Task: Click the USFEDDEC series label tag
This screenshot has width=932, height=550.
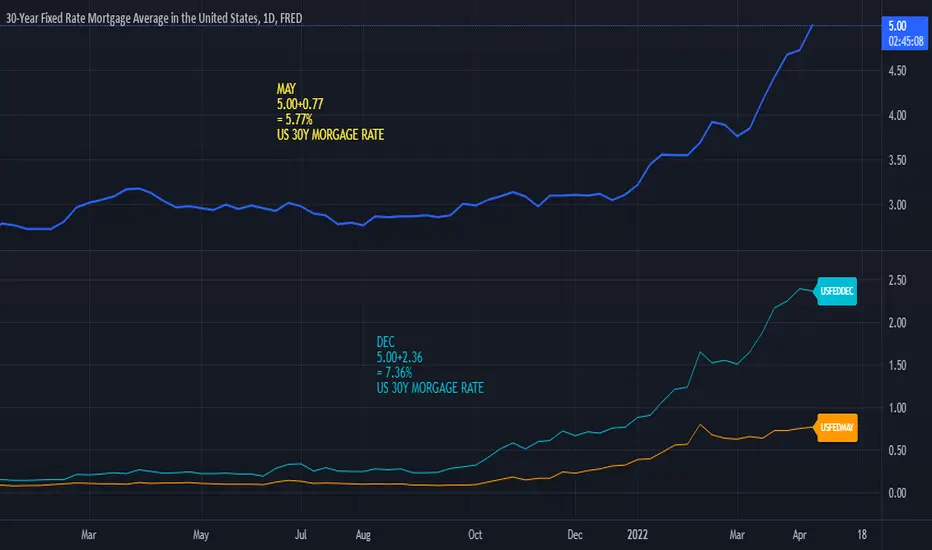Action: pos(837,291)
